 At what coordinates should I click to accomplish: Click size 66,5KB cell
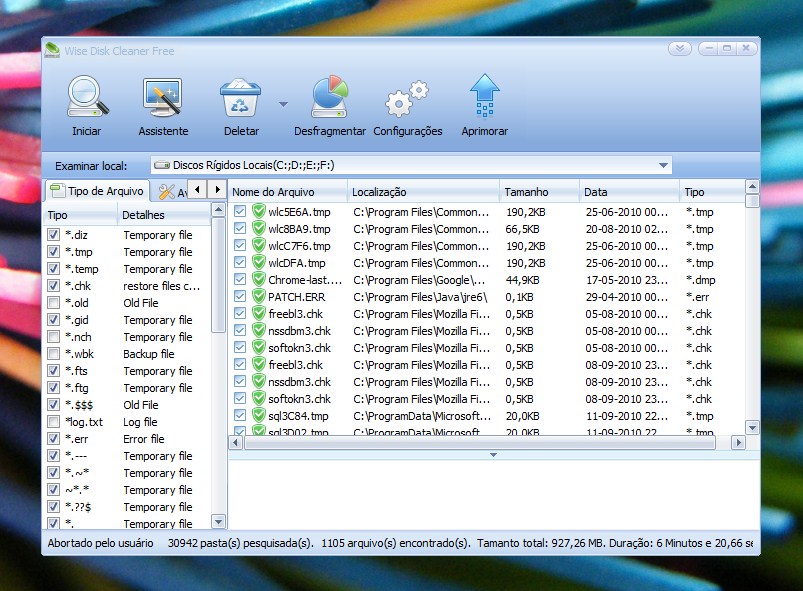pyautogui.click(x=522, y=229)
